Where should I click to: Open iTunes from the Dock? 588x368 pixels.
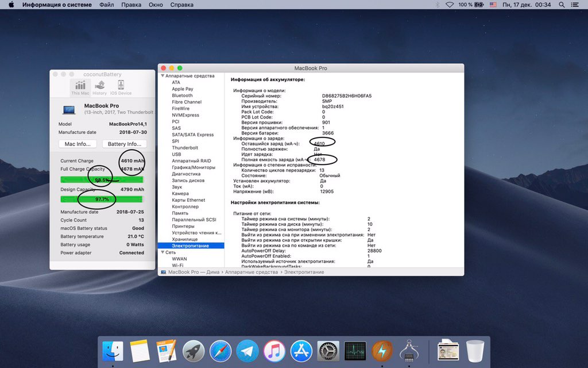point(274,351)
